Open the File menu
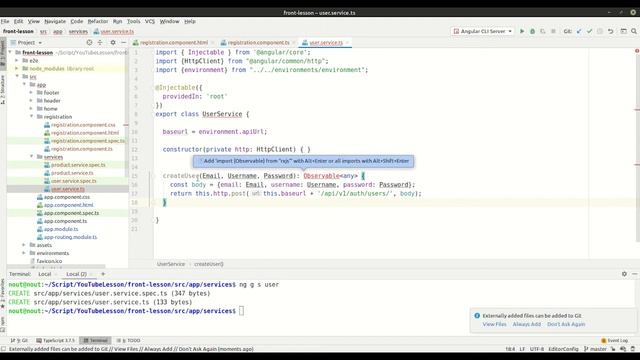 (5, 21)
